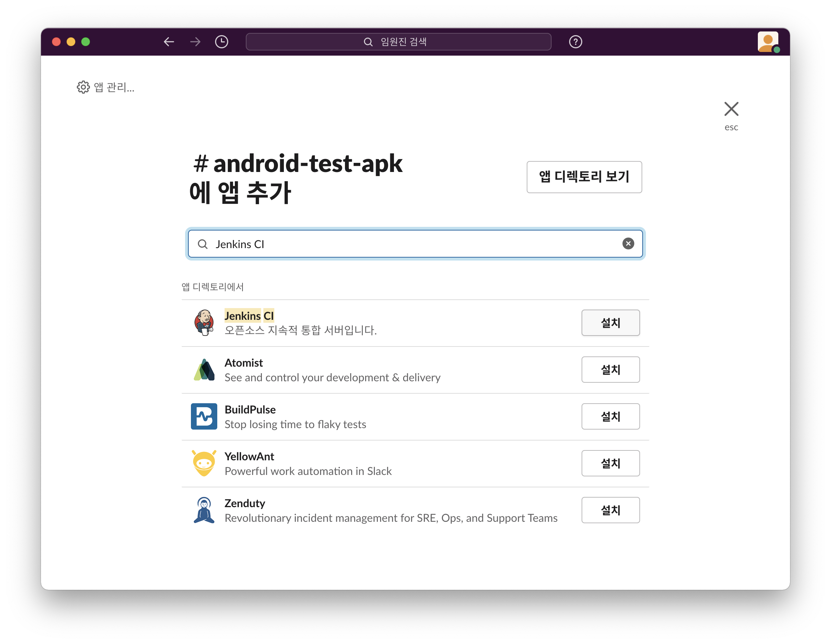Open the app directory view button
The height and width of the screenshot is (644, 831).
584,177
